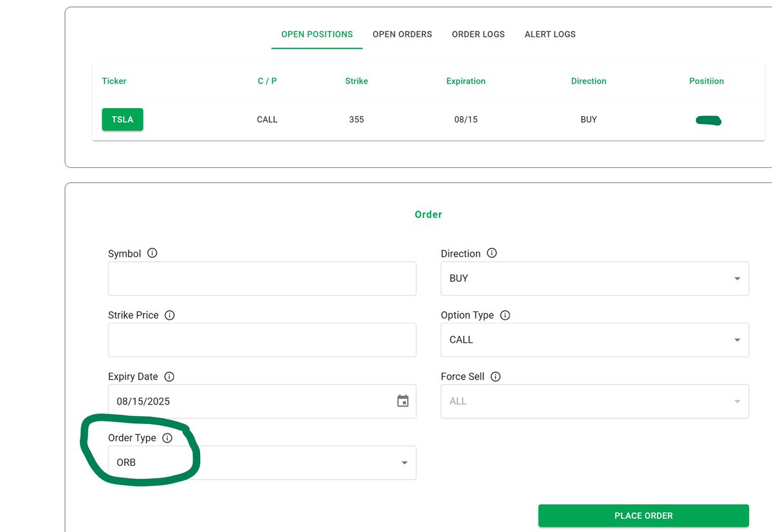Click the Positiion column header

(x=706, y=81)
